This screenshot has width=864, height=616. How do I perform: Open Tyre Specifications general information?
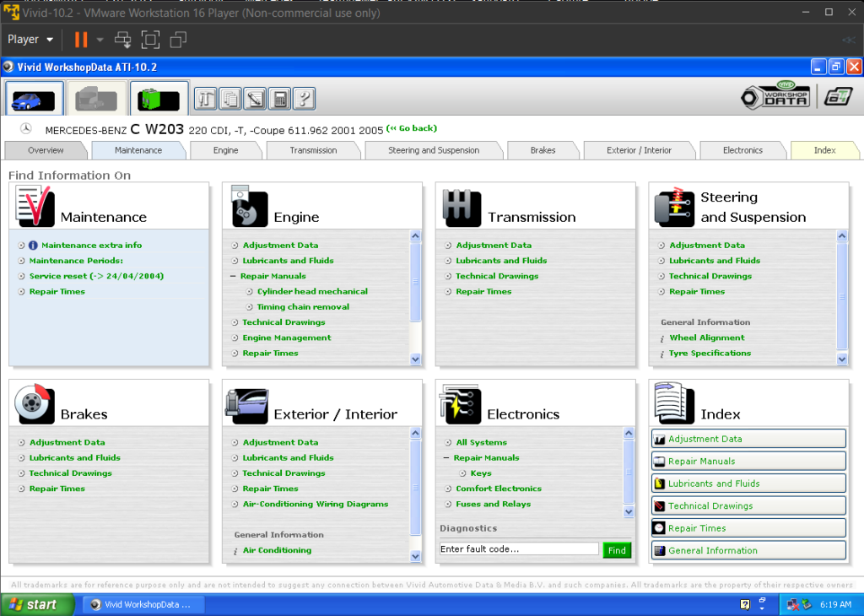tap(710, 354)
